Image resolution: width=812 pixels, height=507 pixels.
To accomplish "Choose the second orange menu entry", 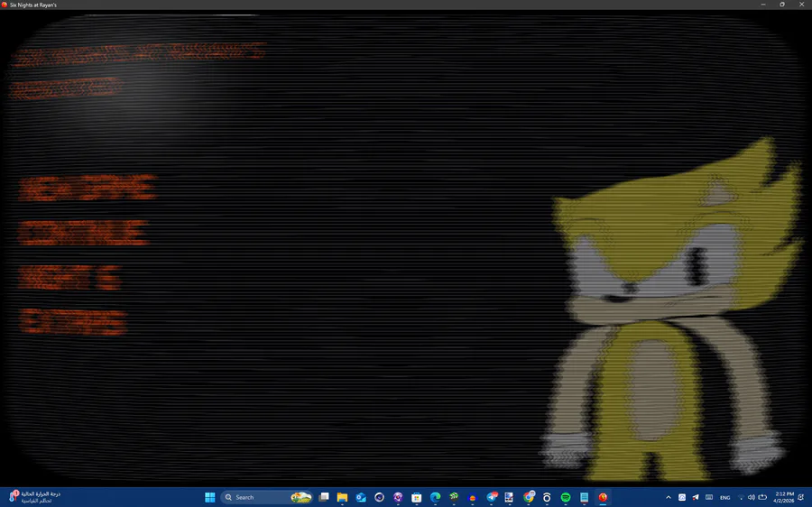I will pos(83,233).
